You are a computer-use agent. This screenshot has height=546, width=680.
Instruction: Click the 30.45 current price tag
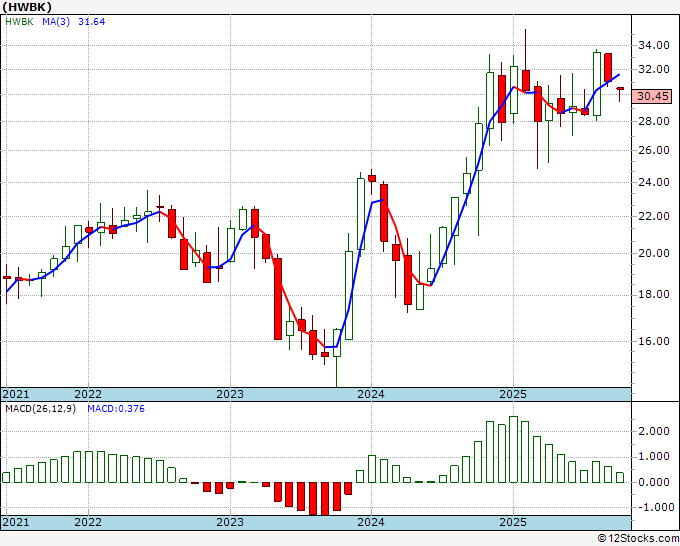653,96
